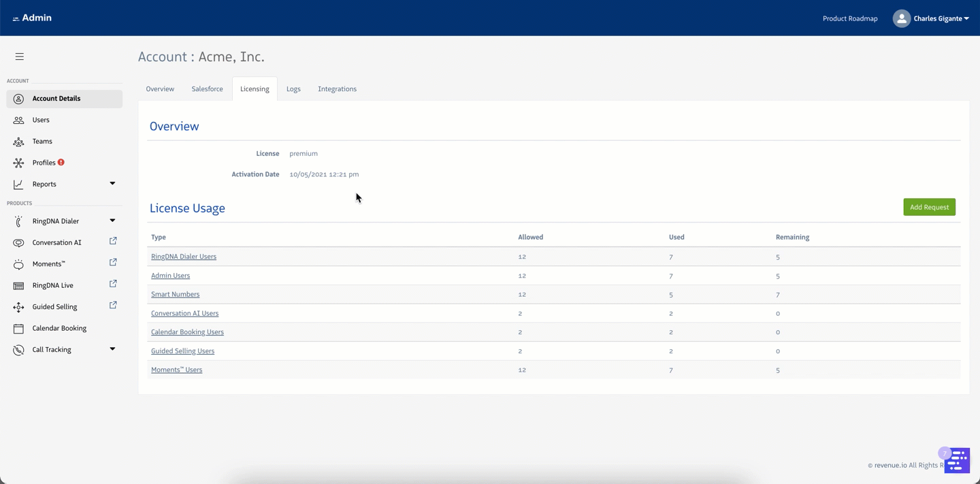Open Calendar Booking from the sidebar
Screen dimensions: 980x484
[18, 328]
